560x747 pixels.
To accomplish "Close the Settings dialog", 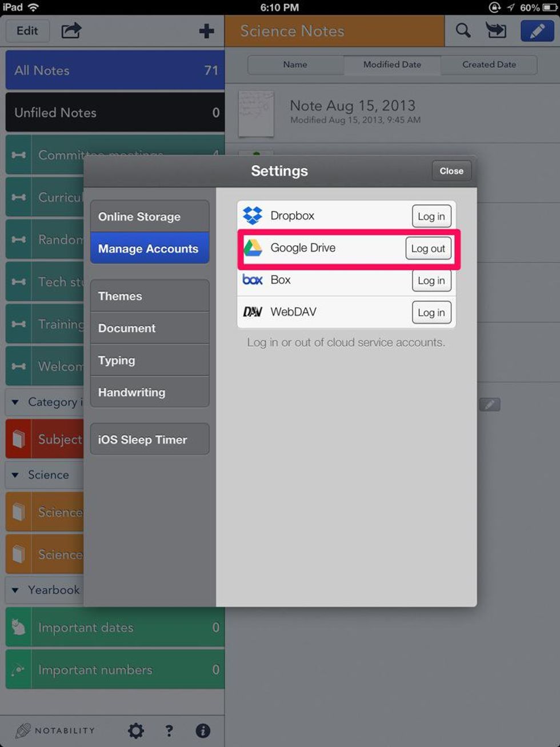I will 451,171.
